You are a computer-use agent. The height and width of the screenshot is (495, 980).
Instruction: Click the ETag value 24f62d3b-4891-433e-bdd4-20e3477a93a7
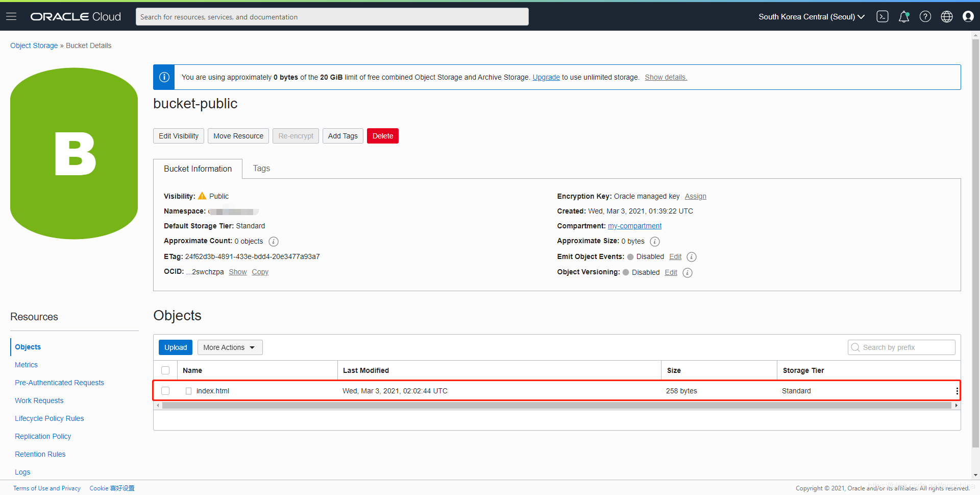[x=252, y=256]
